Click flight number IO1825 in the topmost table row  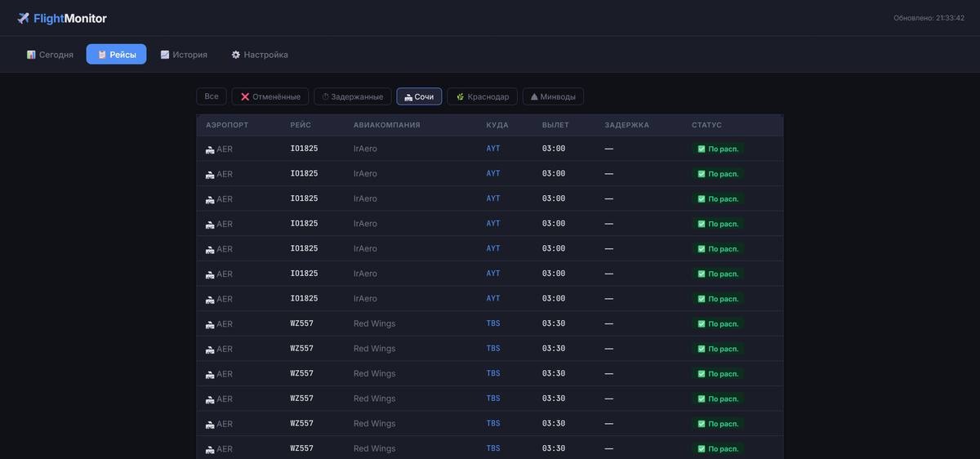click(x=304, y=149)
